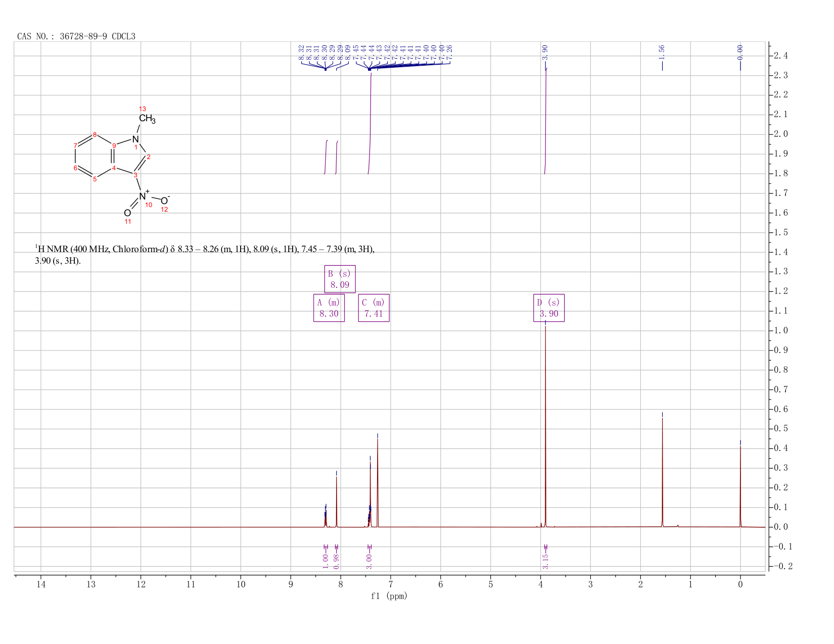This screenshot has height=644, width=834.
Task: Click the atom number 13 label in the structure
Action: (x=143, y=109)
